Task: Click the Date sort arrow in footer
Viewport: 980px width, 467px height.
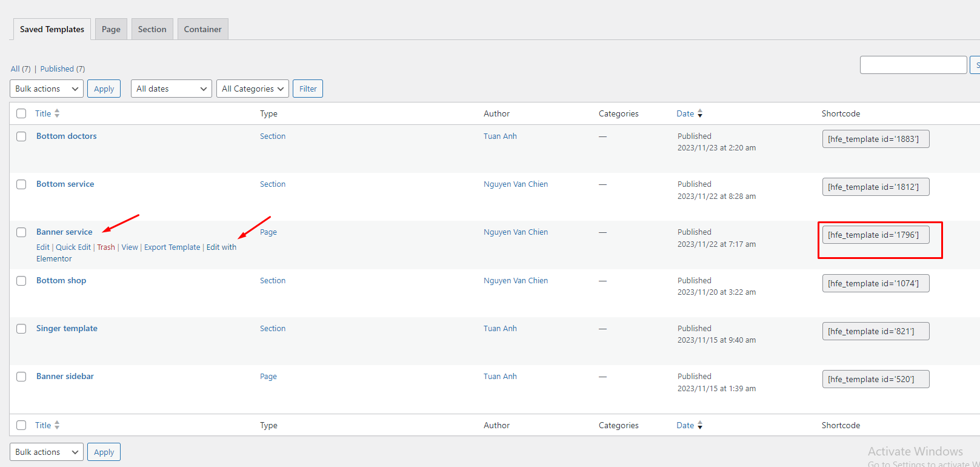Action: tap(700, 425)
